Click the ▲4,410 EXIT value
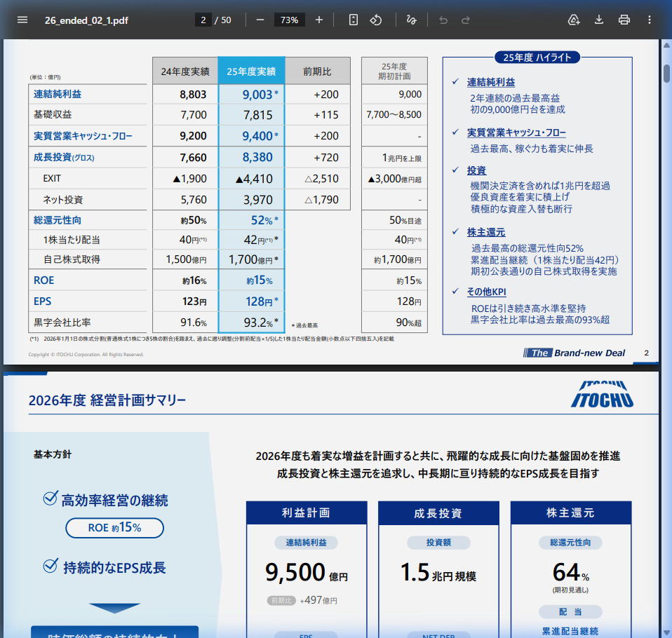Screen dimensions: 672x638 (254, 179)
